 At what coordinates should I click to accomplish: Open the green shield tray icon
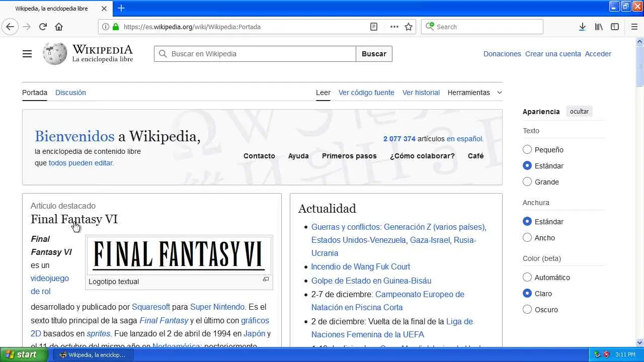point(597,354)
